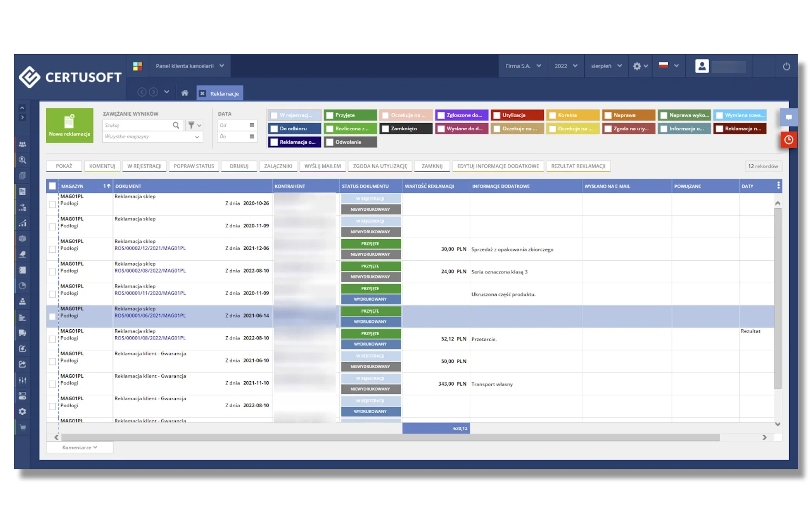The width and height of the screenshot is (812, 516).
Task: Open document link ROS/00002/12/2021/MAG01PL
Action: click(150, 248)
